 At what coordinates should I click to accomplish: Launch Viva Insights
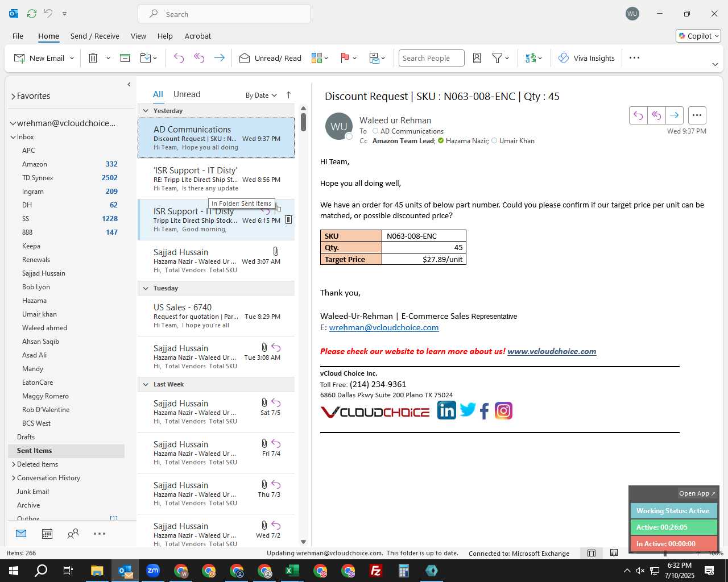[x=586, y=58]
